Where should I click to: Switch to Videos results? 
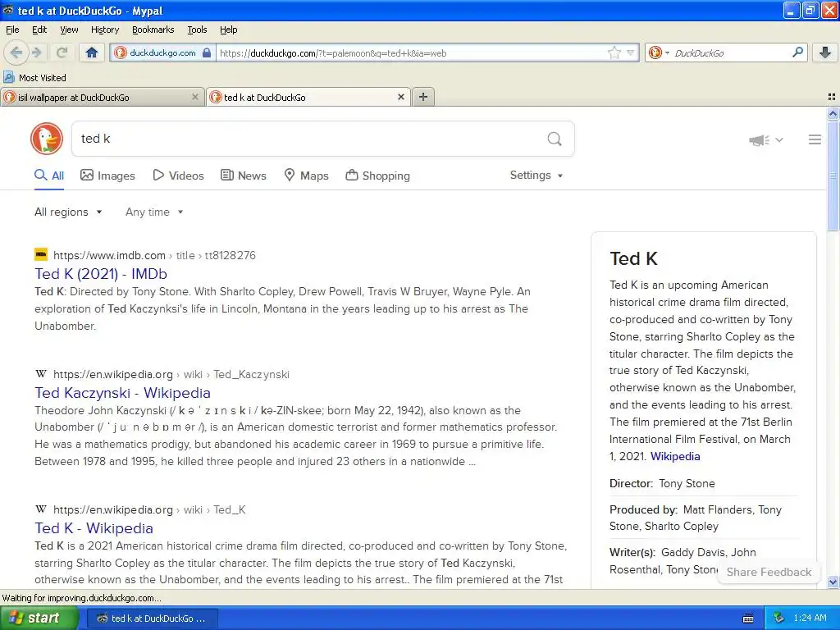[178, 176]
